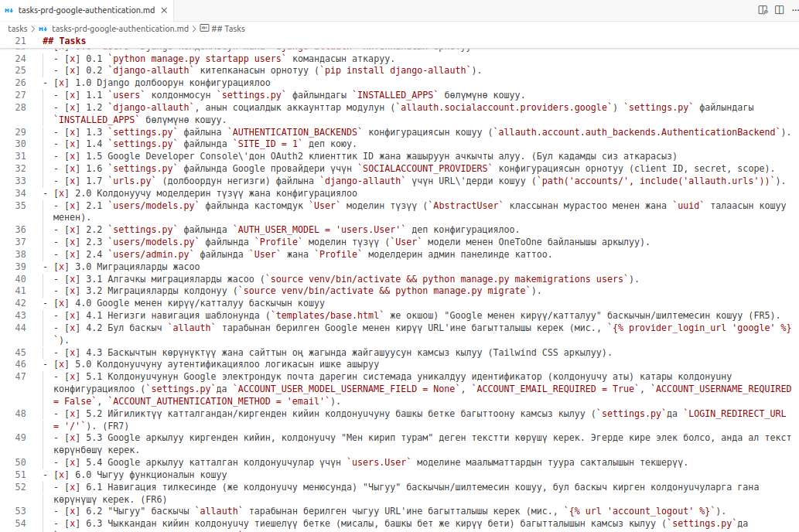Select line number 46 in the gutter

click(20, 364)
